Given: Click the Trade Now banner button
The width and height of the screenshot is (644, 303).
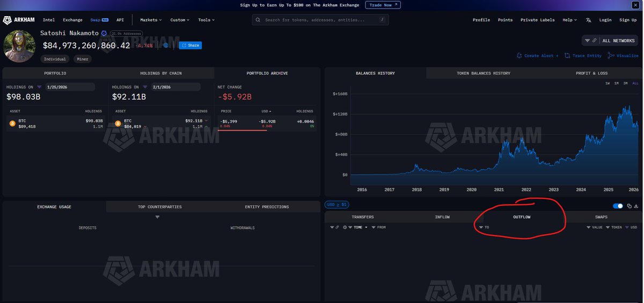Looking at the screenshot, I should point(383,5).
